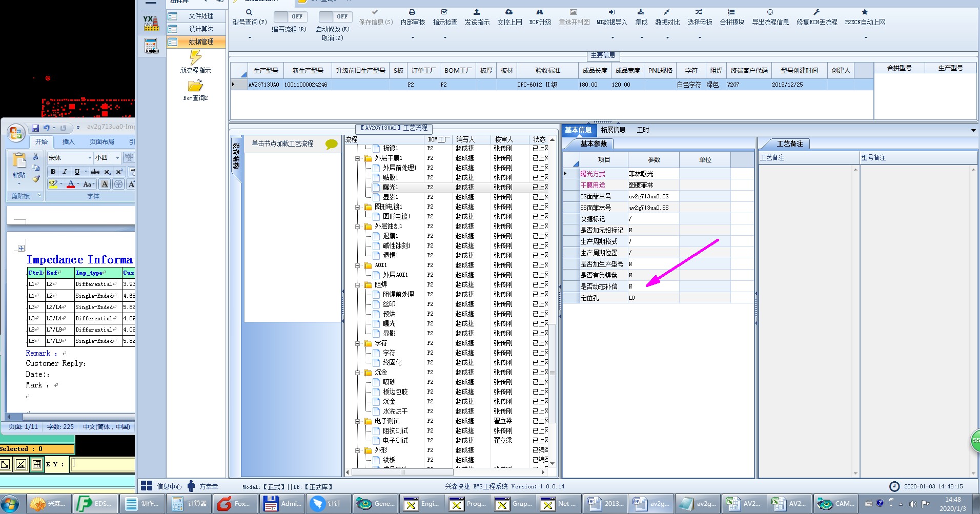Click the Windows Start button
The image size is (980, 514).
pos(10,504)
